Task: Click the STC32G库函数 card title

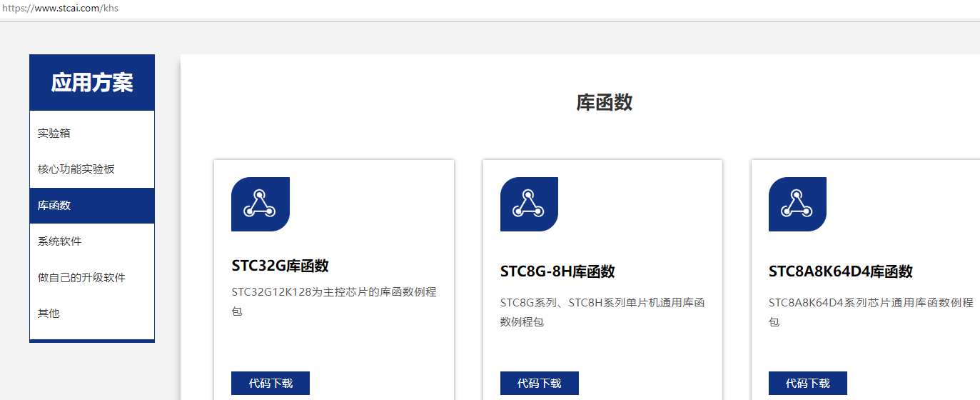Action: 280,266
